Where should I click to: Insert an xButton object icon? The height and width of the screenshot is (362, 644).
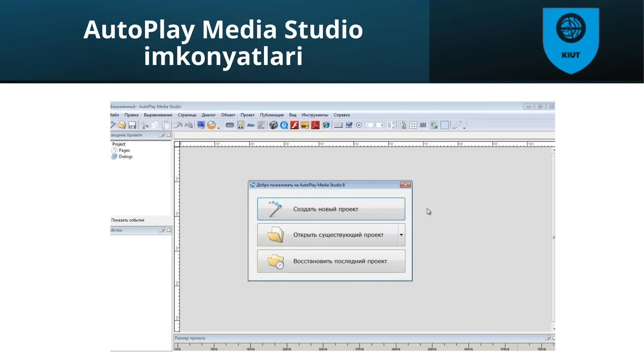click(339, 125)
